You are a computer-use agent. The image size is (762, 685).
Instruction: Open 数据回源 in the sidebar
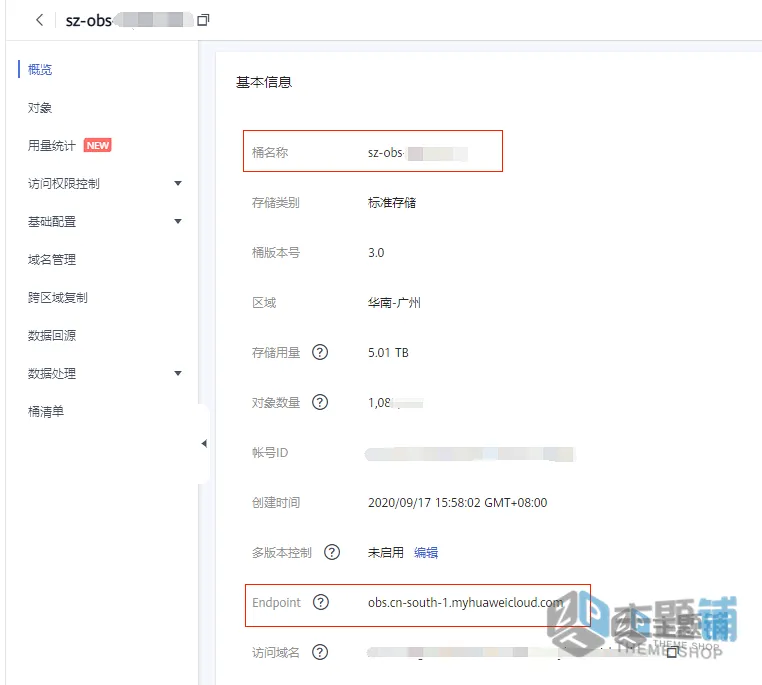52,335
